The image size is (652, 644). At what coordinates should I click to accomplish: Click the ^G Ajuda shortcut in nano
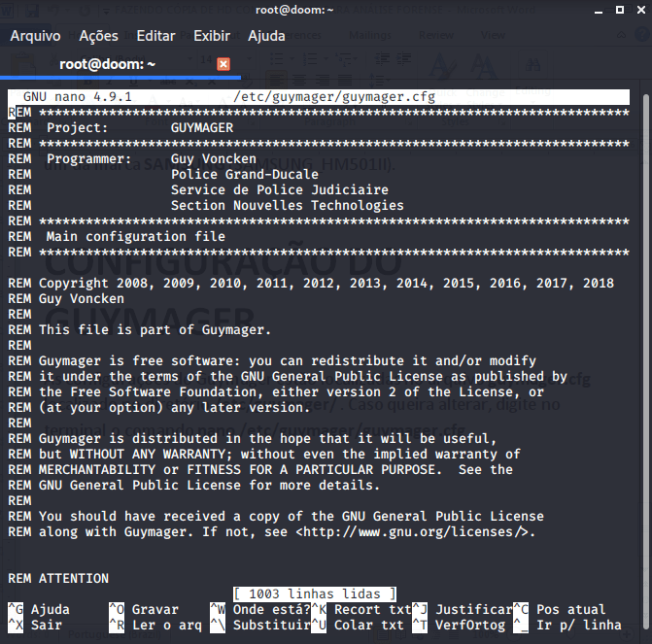pos(39,610)
